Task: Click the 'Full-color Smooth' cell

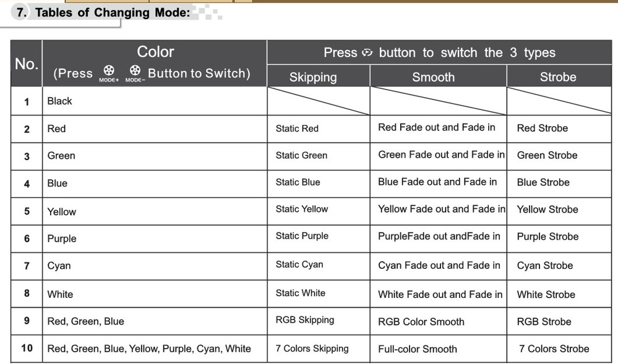Action: (438, 349)
